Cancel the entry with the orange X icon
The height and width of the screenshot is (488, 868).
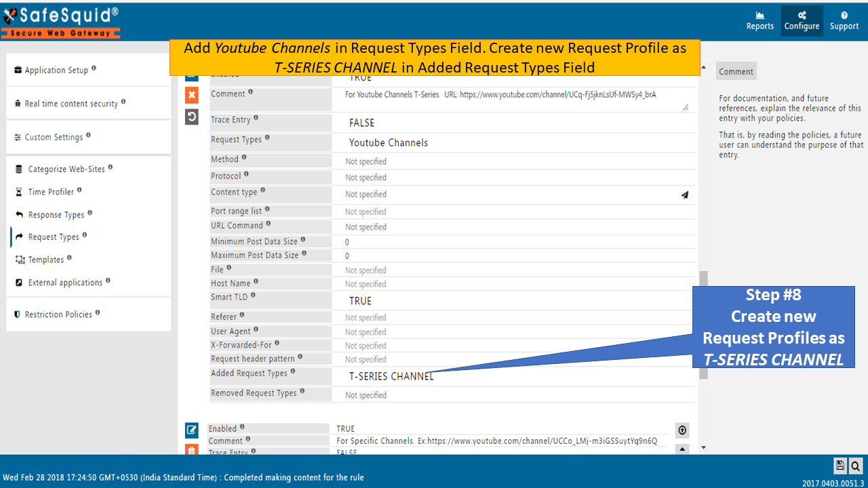pyautogui.click(x=192, y=96)
